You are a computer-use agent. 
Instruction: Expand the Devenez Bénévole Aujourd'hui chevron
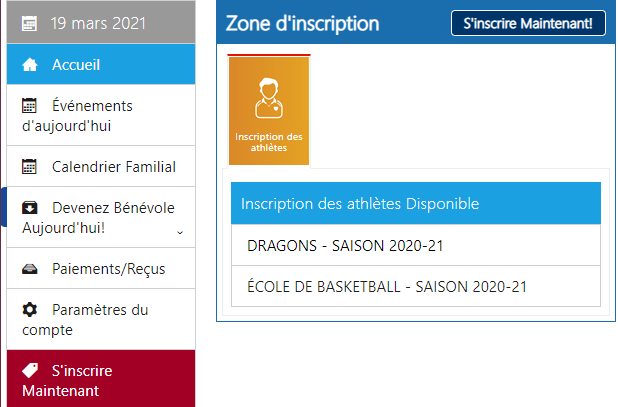(x=180, y=232)
